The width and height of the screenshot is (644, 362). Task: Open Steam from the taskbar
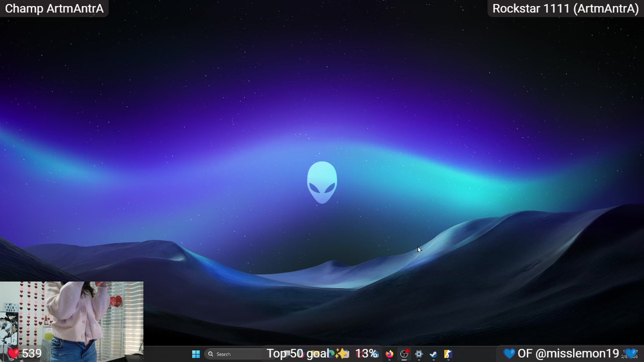pyautogui.click(x=434, y=354)
